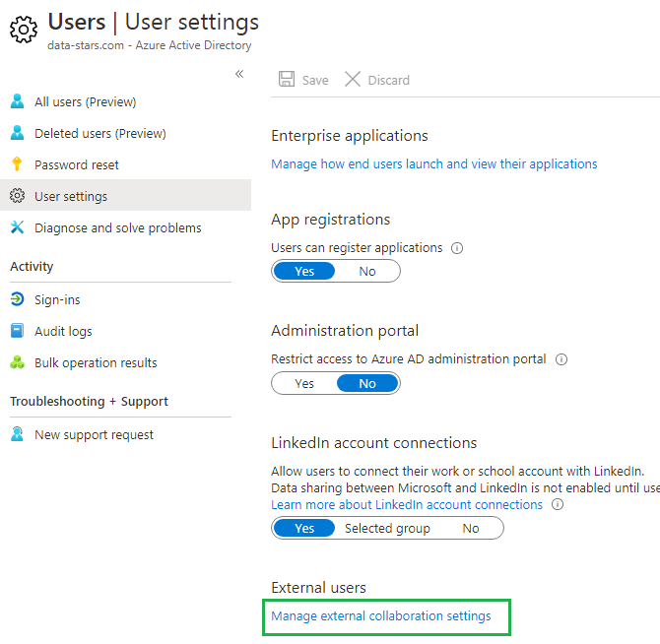The image size is (660, 644).
Task: Click the Audit logs book icon
Action: click(17, 331)
